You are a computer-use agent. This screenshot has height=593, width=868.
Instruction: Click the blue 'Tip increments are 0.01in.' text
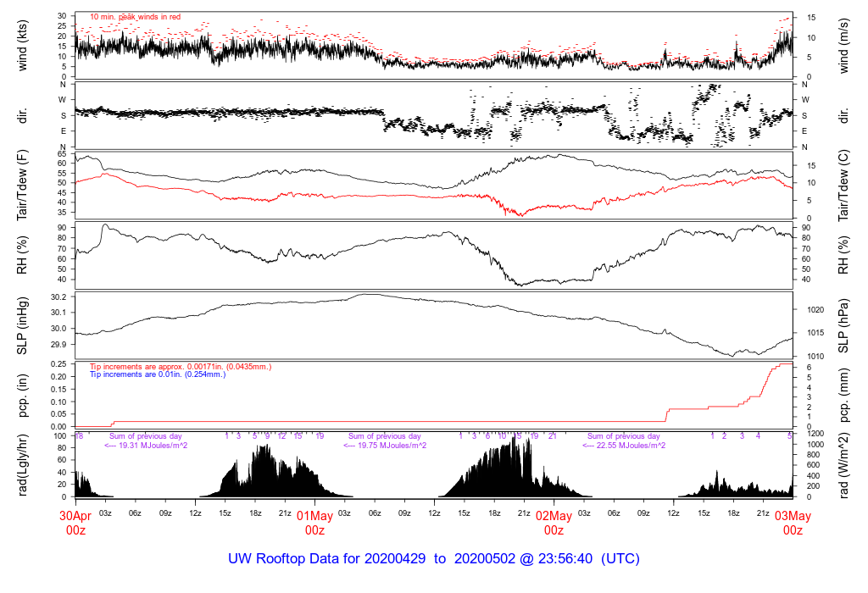click(158, 374)
